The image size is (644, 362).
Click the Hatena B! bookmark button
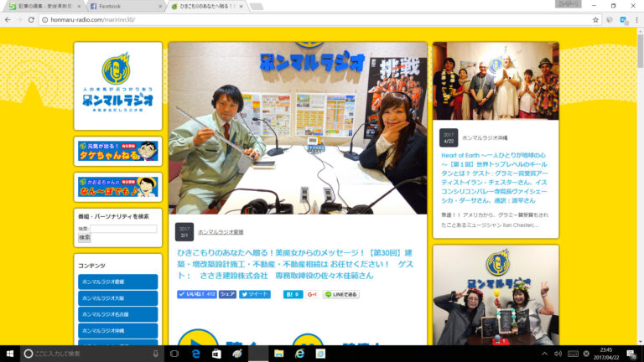pyautogui.click(x=293, y=294)
